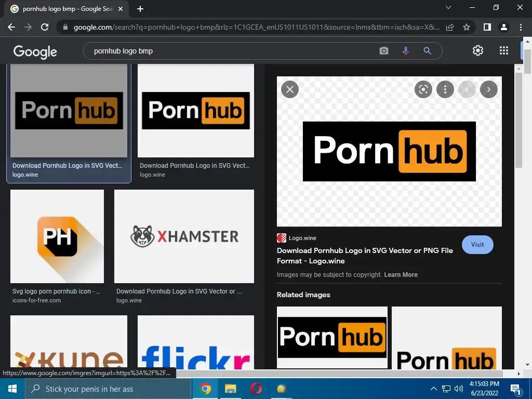Viewport: 532px width, 399px height.
Task: Open the Windows Start menu
Action: coord(12,389)
